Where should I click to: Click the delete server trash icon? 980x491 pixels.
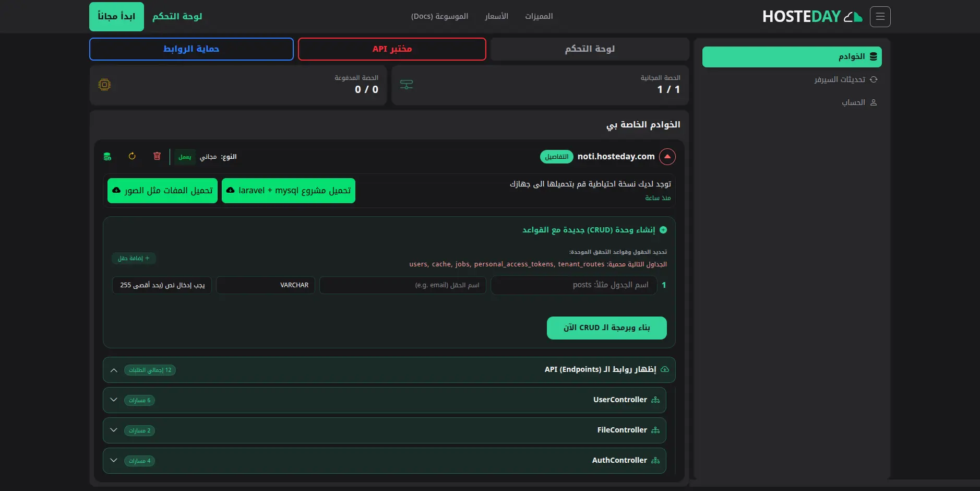[x=157, y=156]
